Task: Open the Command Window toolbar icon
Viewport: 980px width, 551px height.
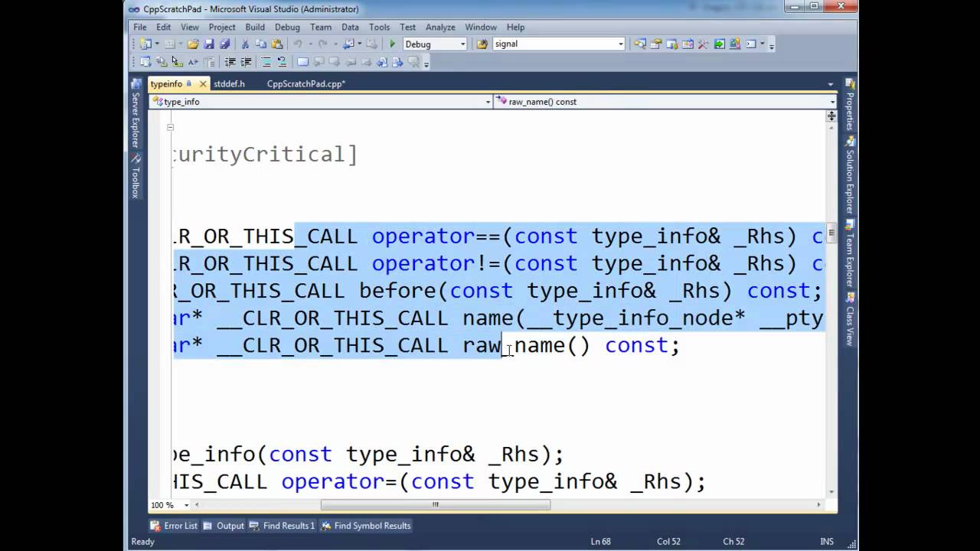Action: [751, 44]
